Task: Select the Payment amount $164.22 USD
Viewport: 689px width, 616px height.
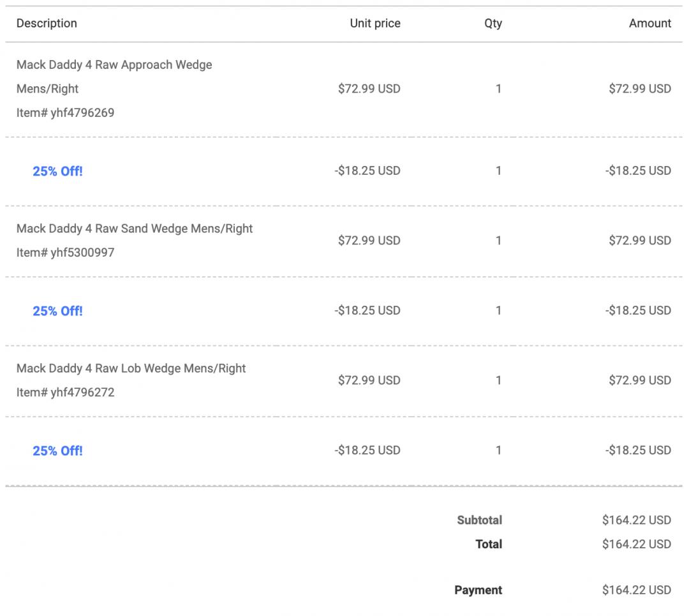Action: pyautogui.click(x=636, y=590)
